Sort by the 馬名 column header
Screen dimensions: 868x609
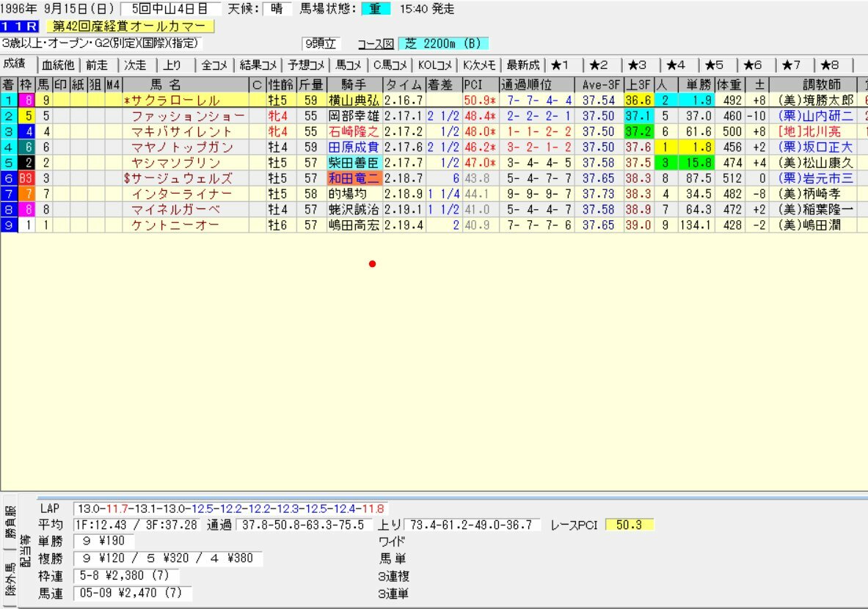186,84
